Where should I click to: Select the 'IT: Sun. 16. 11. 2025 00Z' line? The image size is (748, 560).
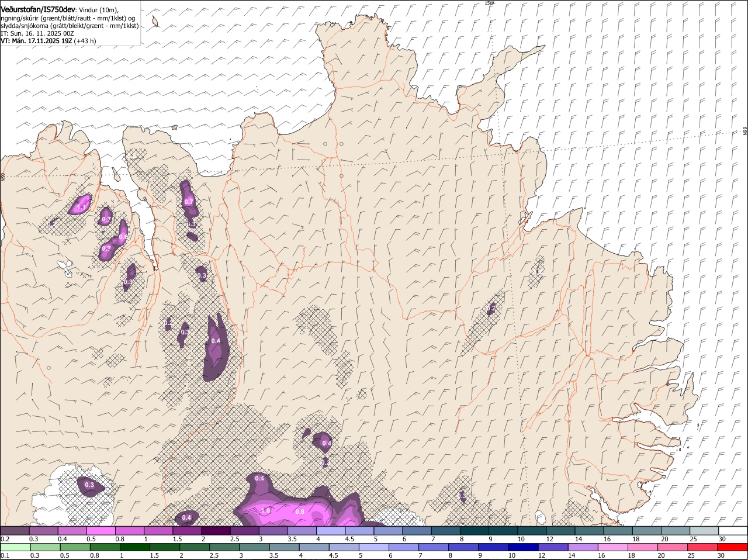[37, 34]
